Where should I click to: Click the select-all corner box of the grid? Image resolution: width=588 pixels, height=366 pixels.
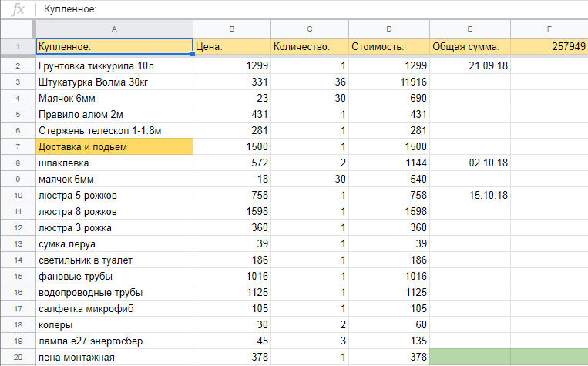pos(18,29)
